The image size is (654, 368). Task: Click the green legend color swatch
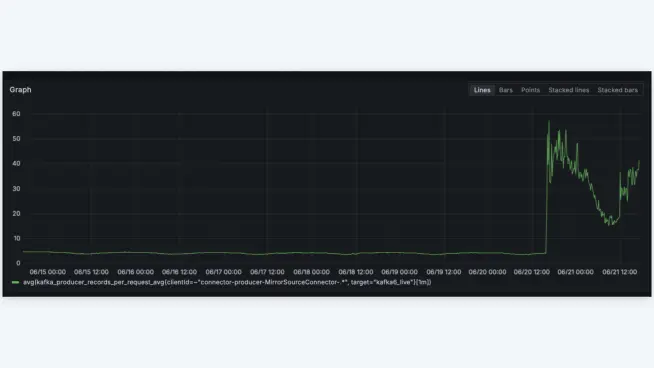click(15, 282)
